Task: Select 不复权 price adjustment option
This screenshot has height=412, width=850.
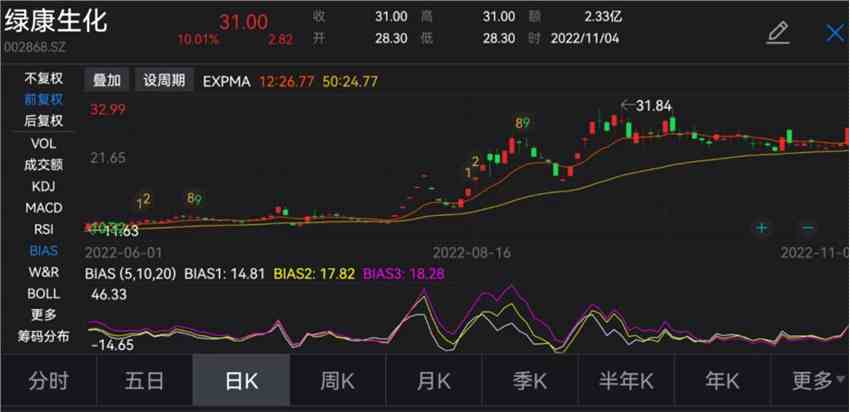Action: point(43,79)
